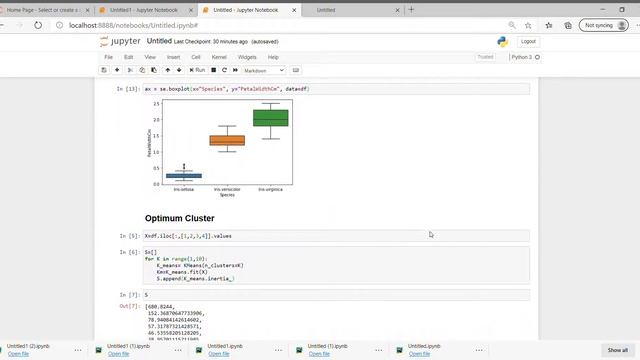Click the orange Iris-versicolor box
Screen dimensions: 640x360
(x=227, y=140)
